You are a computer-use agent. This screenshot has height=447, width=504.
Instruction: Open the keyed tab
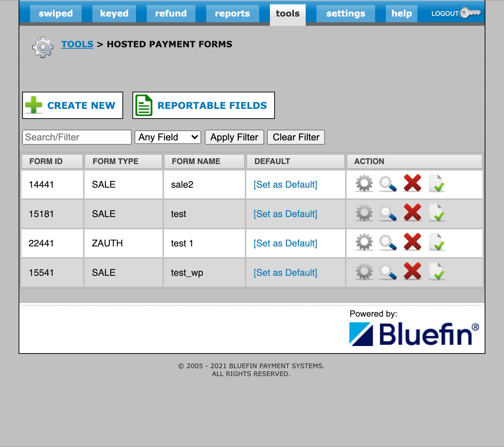114,14
